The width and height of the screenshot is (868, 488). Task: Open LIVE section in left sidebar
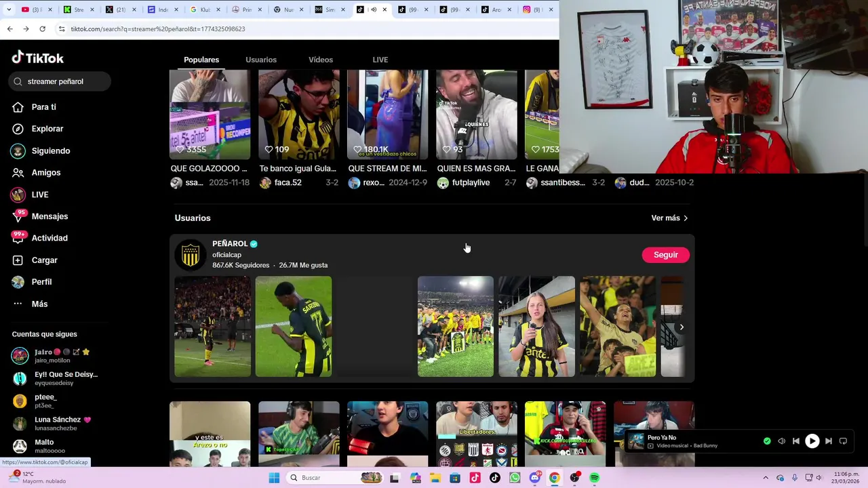click(30, 195)
